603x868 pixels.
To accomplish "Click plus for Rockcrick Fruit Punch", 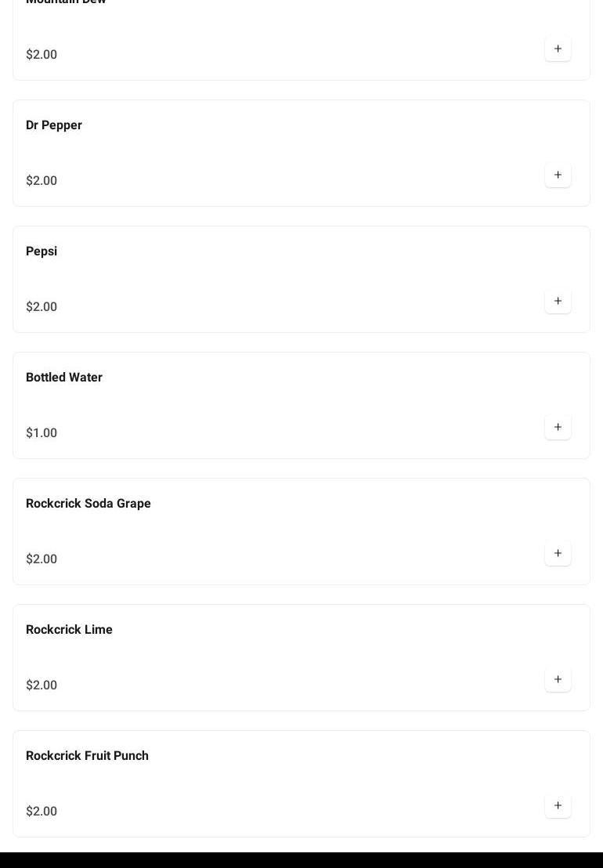I will (558, 806).
